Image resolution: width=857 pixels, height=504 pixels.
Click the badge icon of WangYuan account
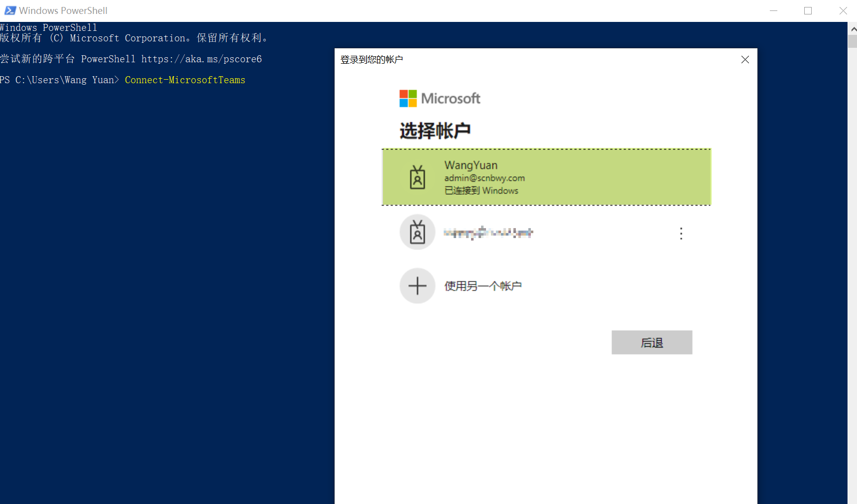[417, 177]
